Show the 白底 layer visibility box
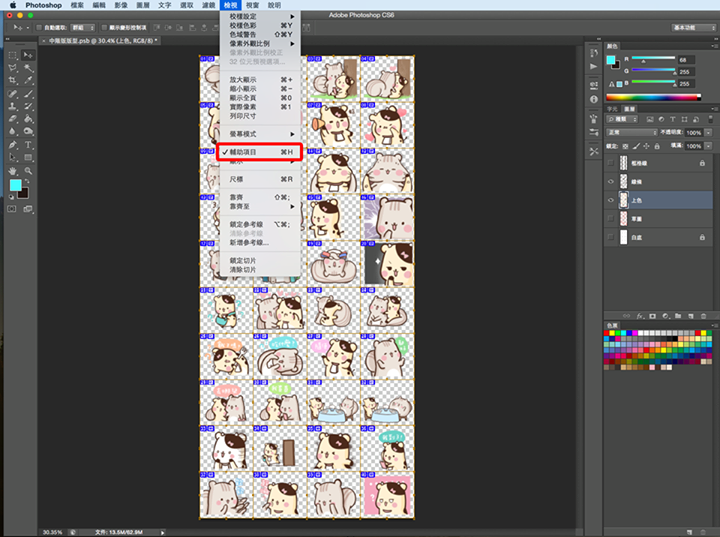Image resolution: width=720 pixels, height=537 pixels. (x=611, y=237)
